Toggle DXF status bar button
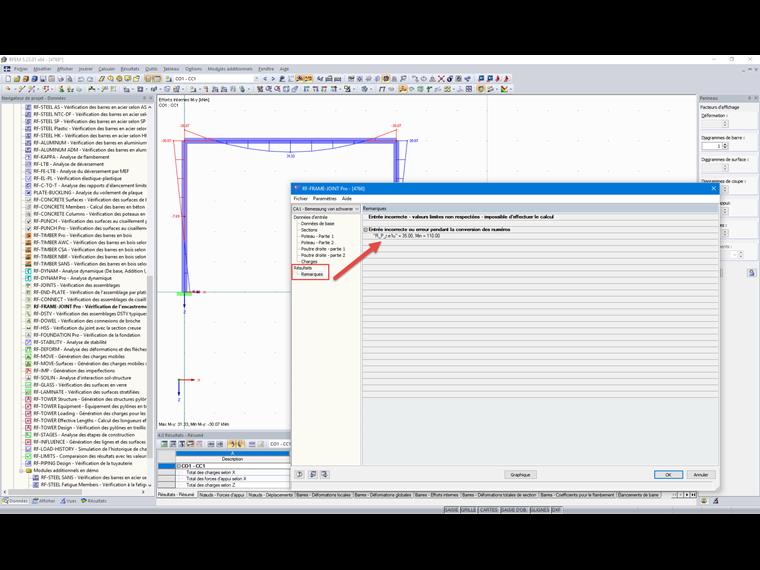Screen dimensions: 760x570 pos(556,510)
